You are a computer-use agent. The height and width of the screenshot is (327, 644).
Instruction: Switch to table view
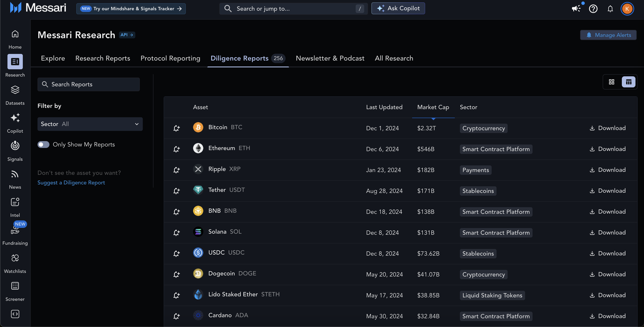coord(628,82)
